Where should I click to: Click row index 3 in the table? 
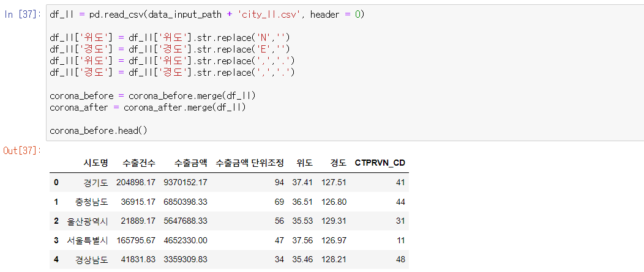[x=56, y=240]
